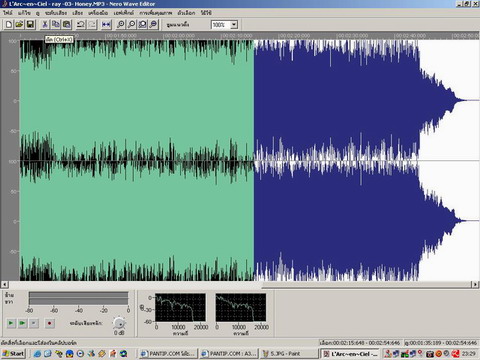Start recording with red record button
Viewport: 480px width, 360px height.
pyautogui.click(x=50, y=323)
